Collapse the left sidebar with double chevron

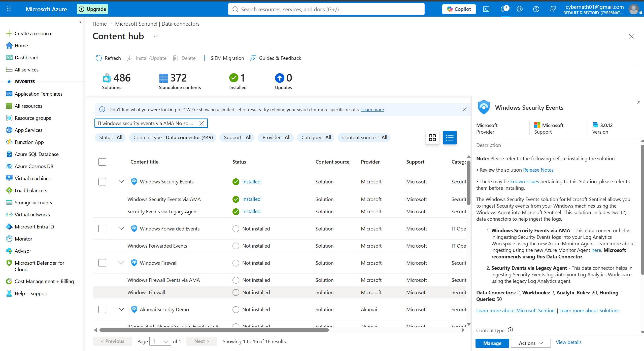click(80, 22)
